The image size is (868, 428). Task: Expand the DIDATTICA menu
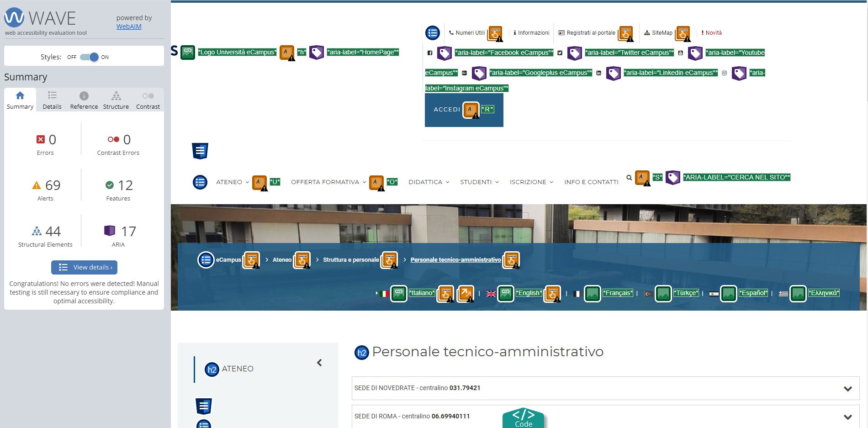(429, 182)
